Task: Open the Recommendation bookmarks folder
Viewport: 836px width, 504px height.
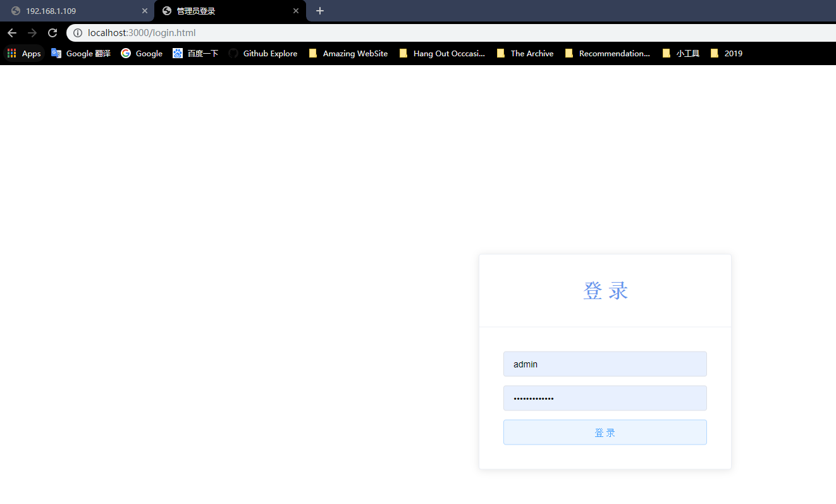Action: 607,53
